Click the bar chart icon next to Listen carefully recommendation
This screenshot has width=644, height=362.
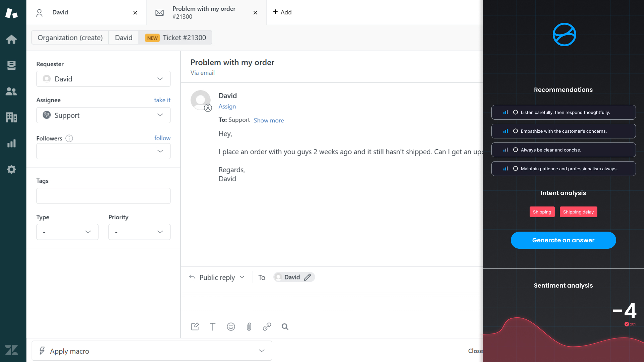(505, 112)
